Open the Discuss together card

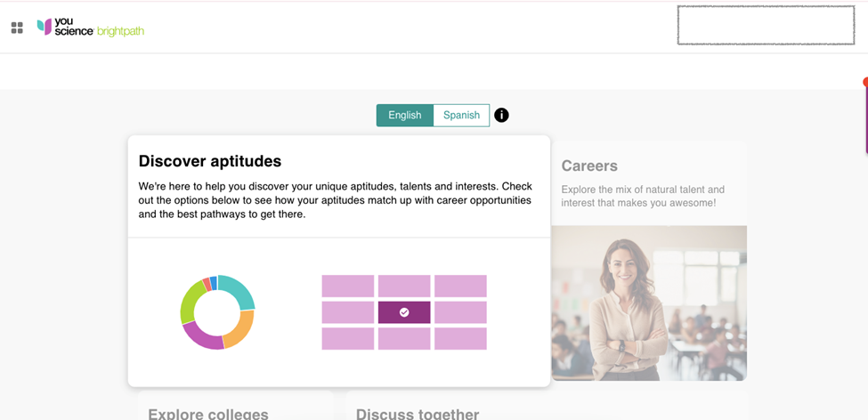coord(418,414)
